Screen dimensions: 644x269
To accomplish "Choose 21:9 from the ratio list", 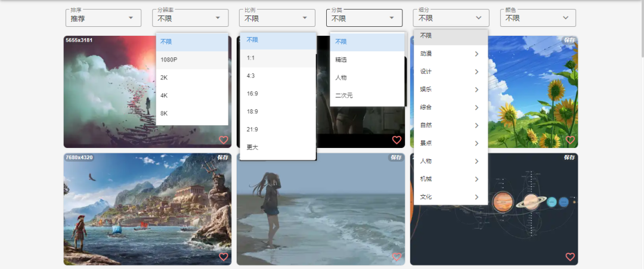I will 252,129.
